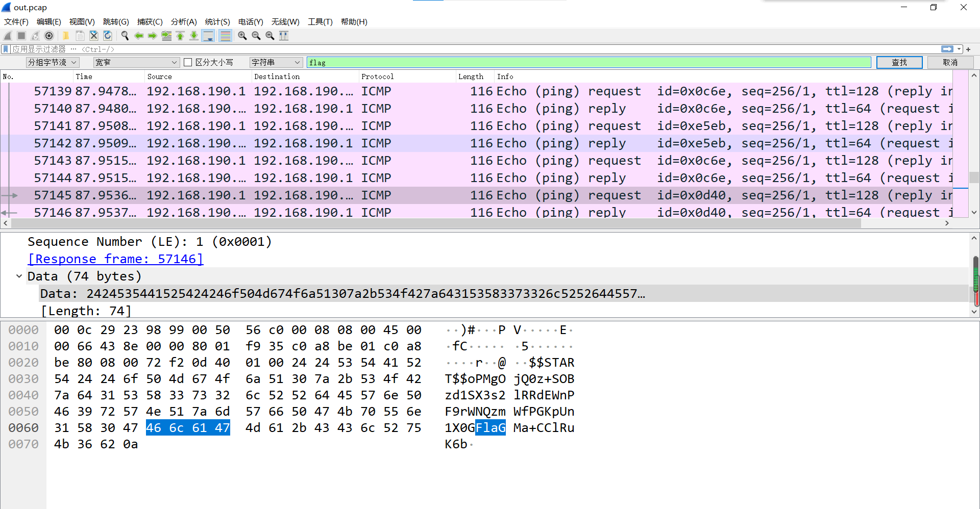This screenshot has width=980, height=509.
Task: Click the zoom in toolbar icon
Action: point(242,36)
